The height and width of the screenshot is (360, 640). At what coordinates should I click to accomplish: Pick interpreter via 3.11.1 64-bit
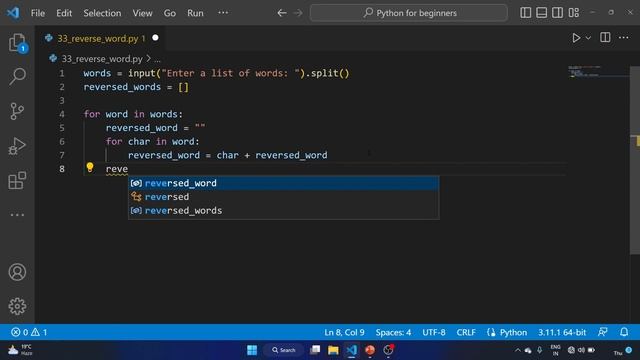(562, 332)
